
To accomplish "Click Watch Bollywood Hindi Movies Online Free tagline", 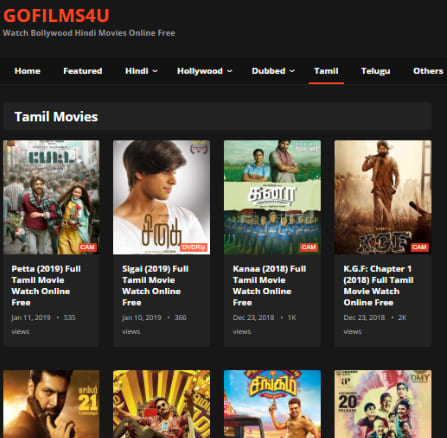I will pos(89,33).
